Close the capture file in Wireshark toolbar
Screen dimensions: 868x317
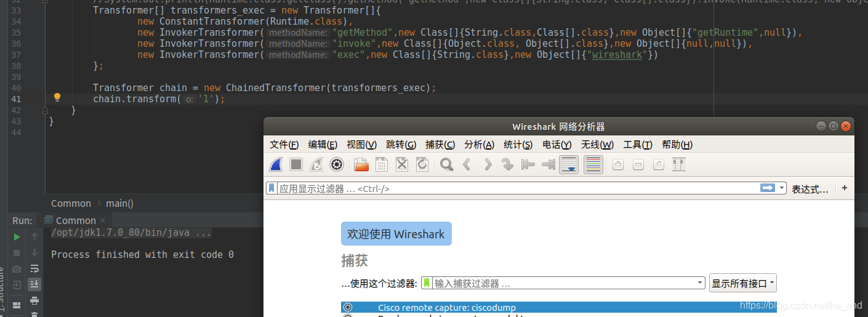402,164
